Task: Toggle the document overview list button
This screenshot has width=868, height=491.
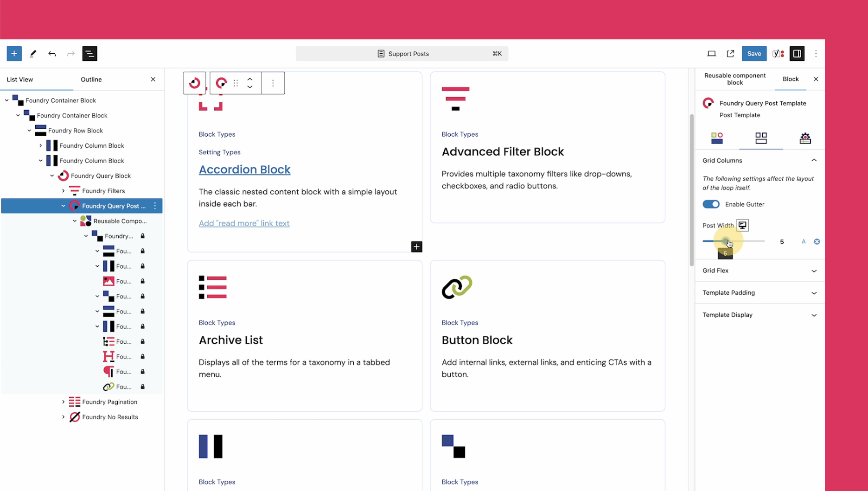Action: [x=89, y=54]
